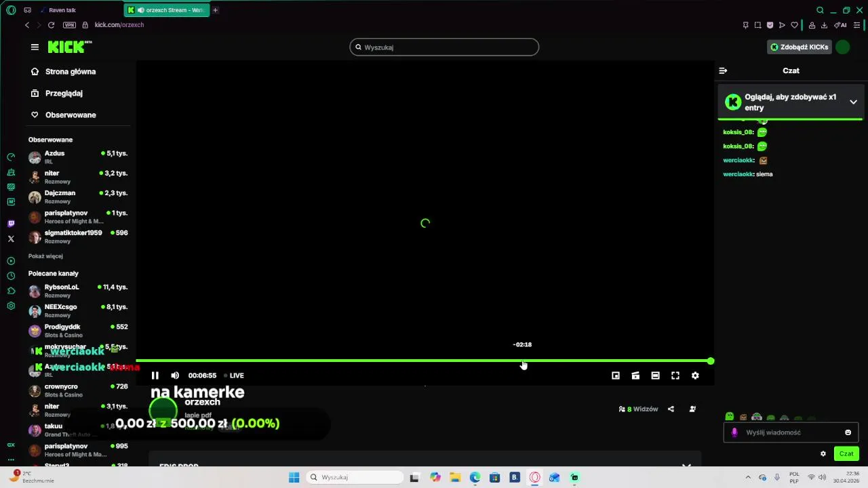The height and width of the screenshot is (488, 868).
Task: Click the viewers count 8 Widzów
Action: click(638, 409)
